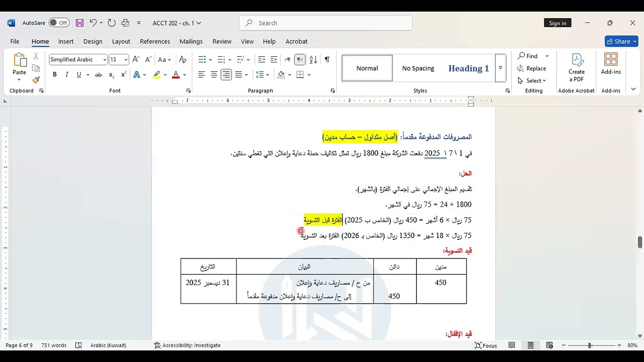Click the Search box in title bar

click(x=326, y=23)
